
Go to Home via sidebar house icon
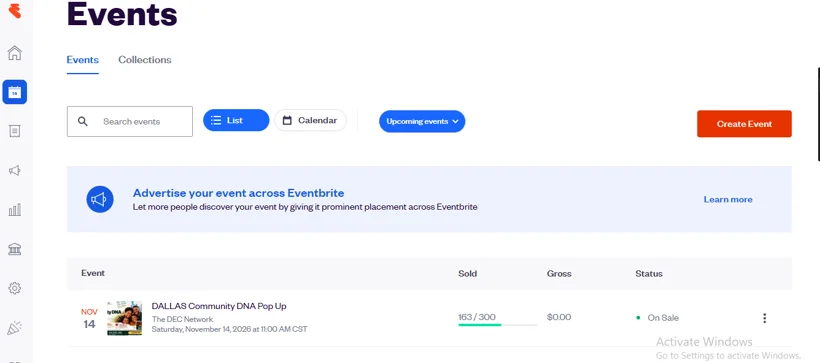point(15,53)
